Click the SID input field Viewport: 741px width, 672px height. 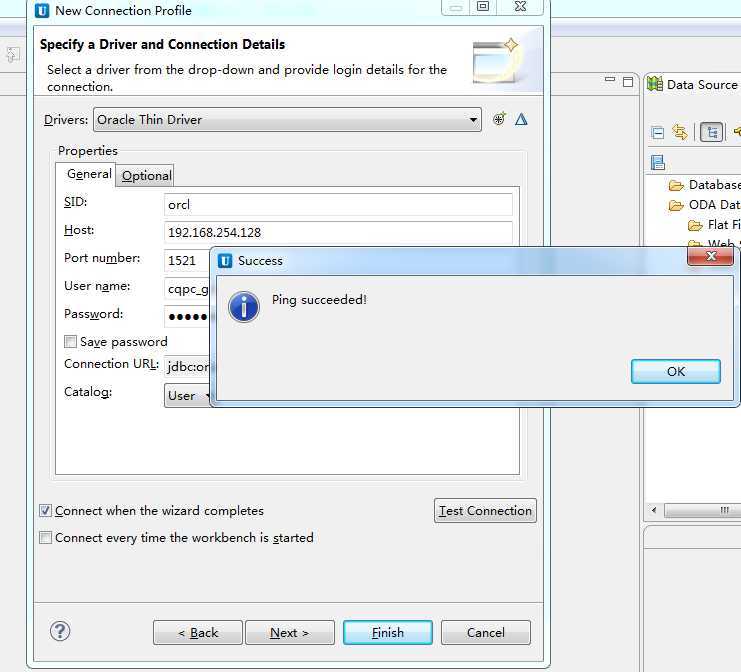(x=338, y=205)
